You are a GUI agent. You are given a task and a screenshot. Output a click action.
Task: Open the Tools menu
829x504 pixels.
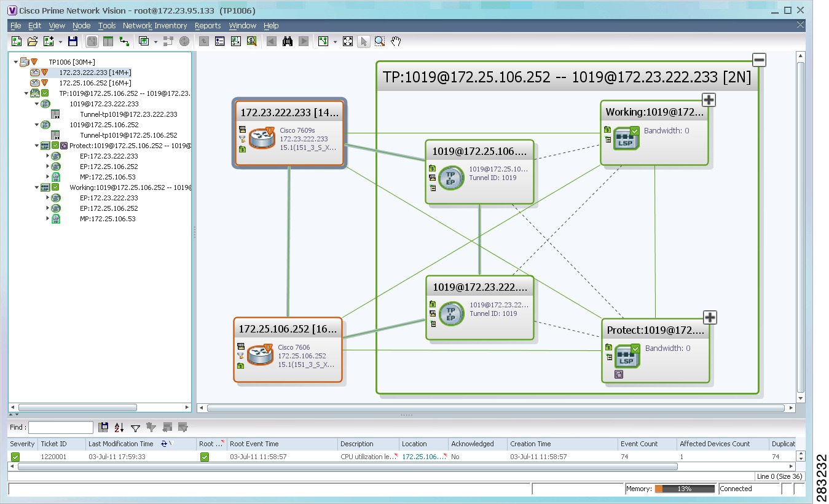tap(107, 26)
